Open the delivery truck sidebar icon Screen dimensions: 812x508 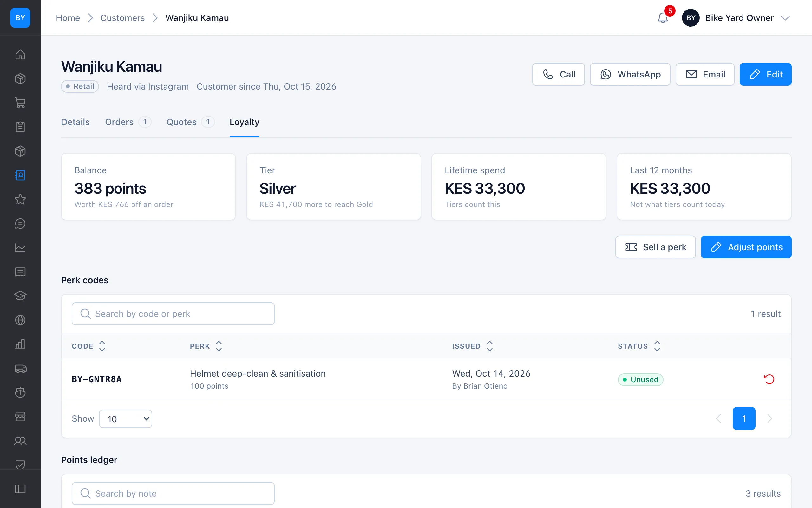pos(20,369)
